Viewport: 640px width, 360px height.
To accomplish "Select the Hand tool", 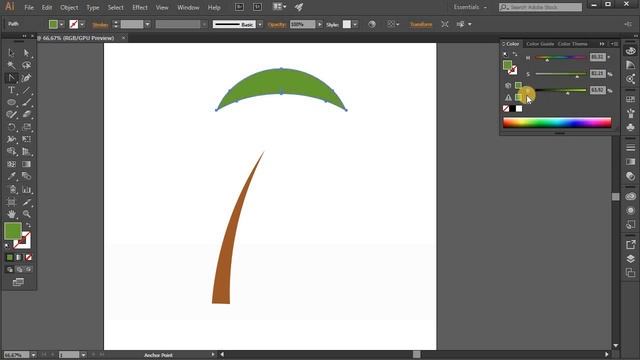I will pyautogui.click(x=11, y=214).
